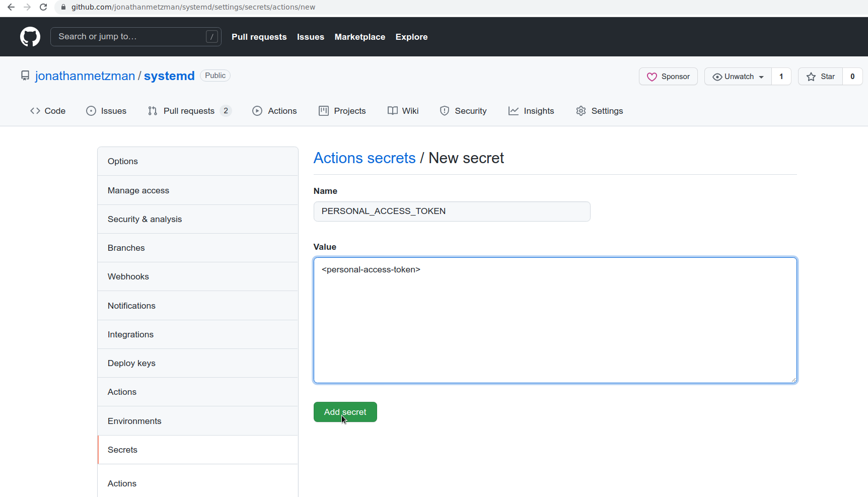The width and height of the screenshot is (868, 497).
Task: Open Issues in the top header
Action: (x=311, y=37)
